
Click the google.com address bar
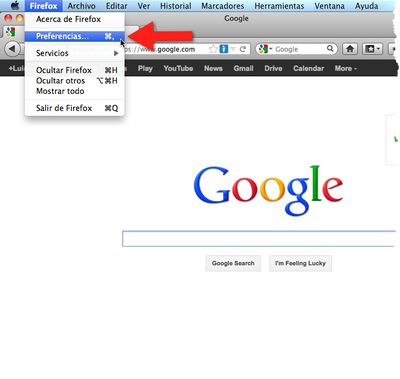167,49
